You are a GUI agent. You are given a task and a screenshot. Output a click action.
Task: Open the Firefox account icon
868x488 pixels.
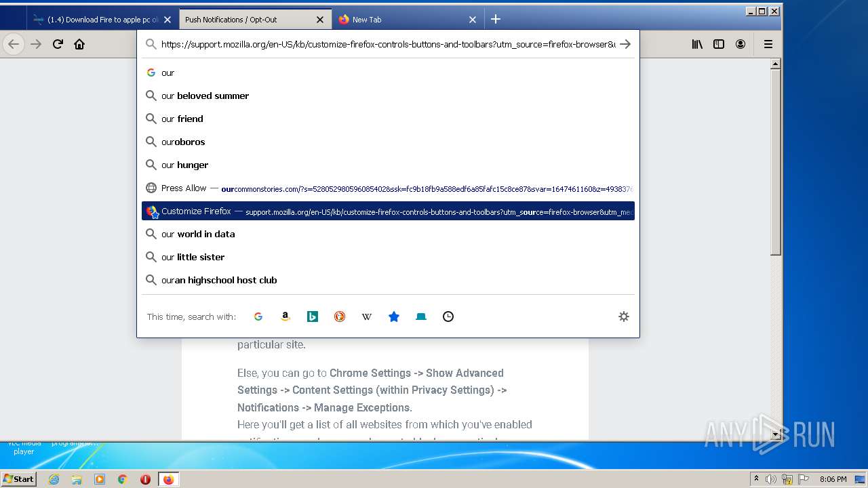pos(741,44)
